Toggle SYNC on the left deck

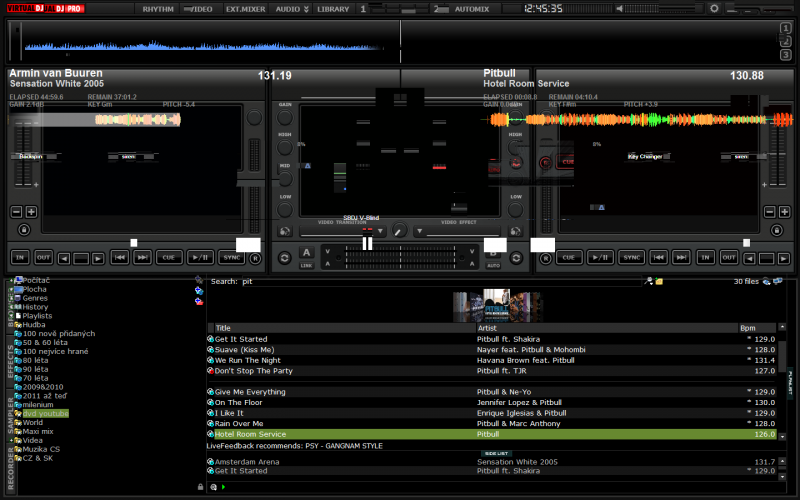coord(232,258)
